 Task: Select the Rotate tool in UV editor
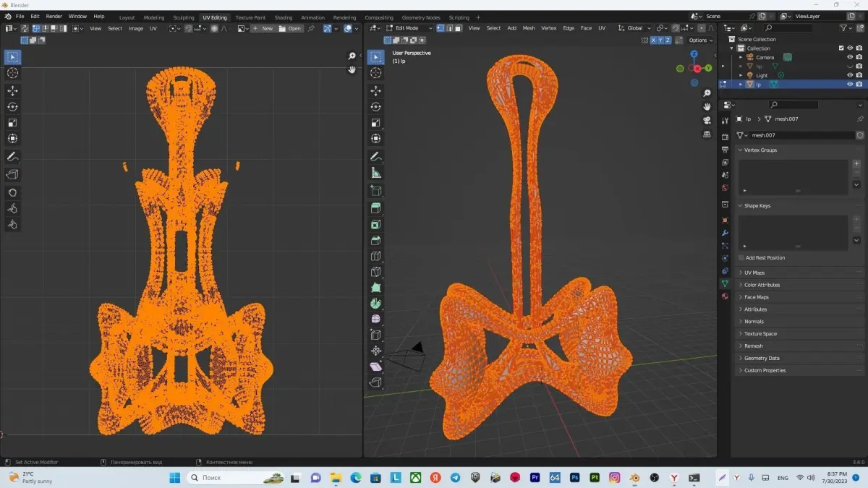tap(12, 106)
